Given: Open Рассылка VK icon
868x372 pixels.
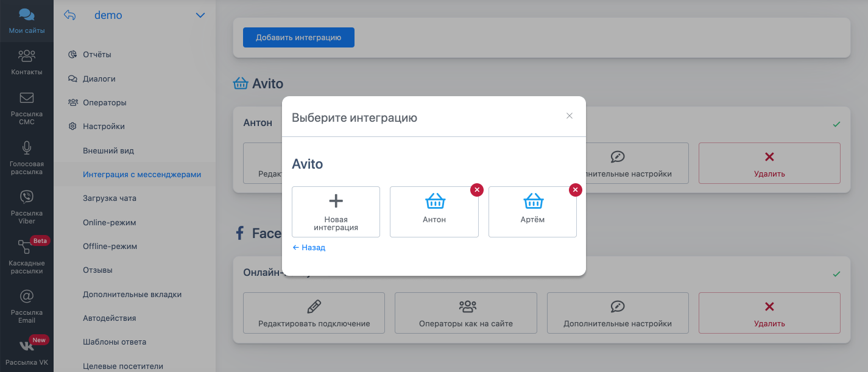Looking at the screenshot, I should 26,346.
